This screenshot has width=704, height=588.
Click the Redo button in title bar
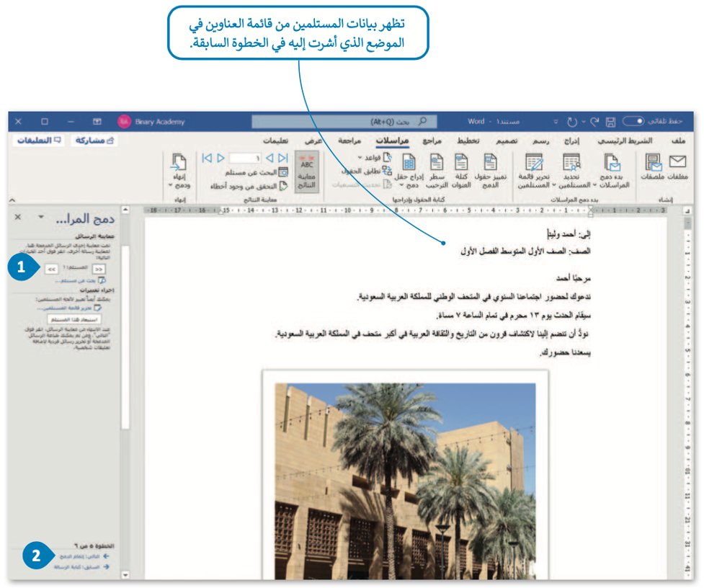(x=572, y=122)
